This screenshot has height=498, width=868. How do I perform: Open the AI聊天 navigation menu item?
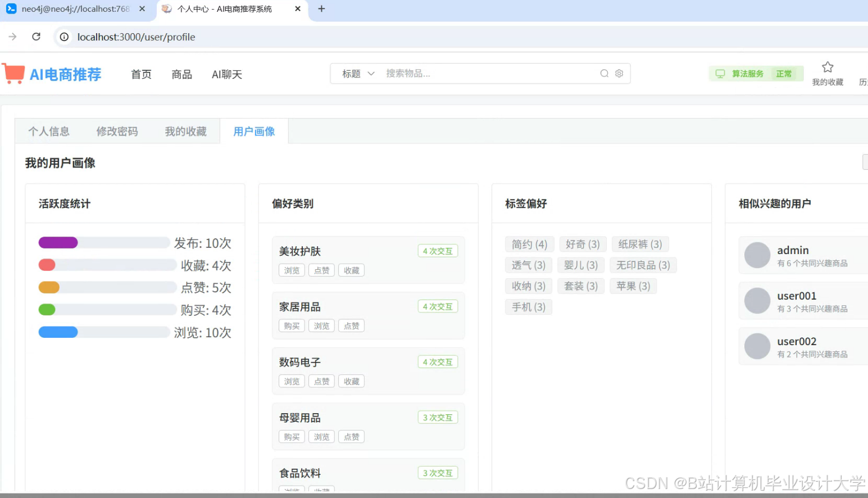click(x=226, y=74)
